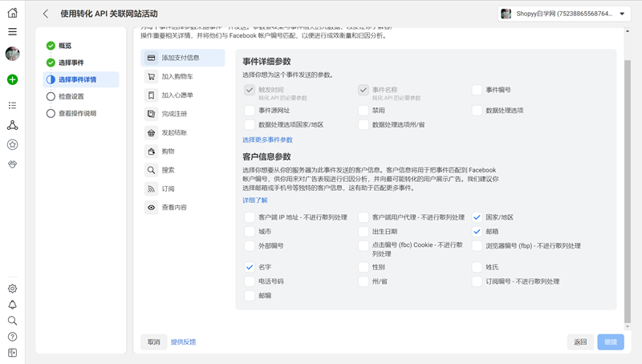The width and height of the screenshot is (642, 364).
Task: Open settings gear icon in sidebar
Action: (12, 289)
